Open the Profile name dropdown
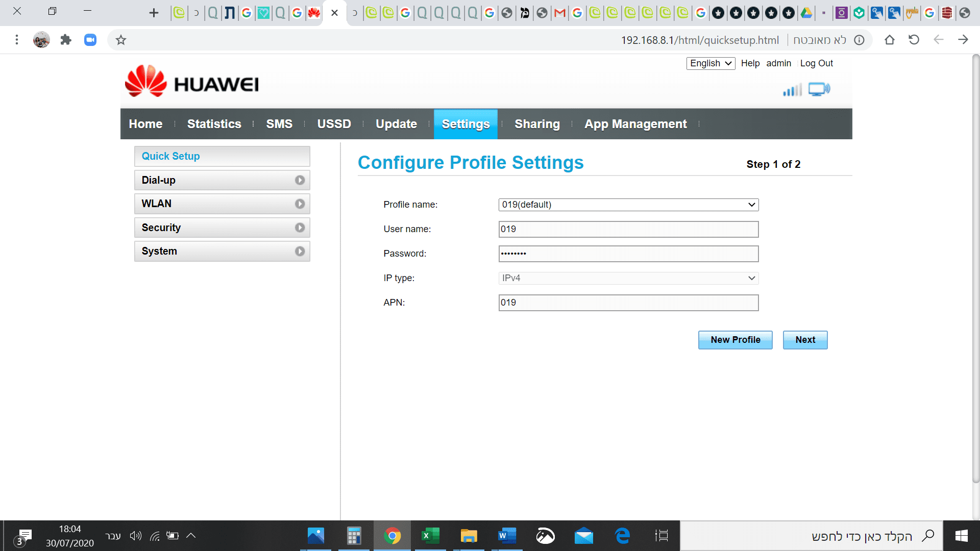Viewport: 980px width, 551px height. [x=628, y=205]
